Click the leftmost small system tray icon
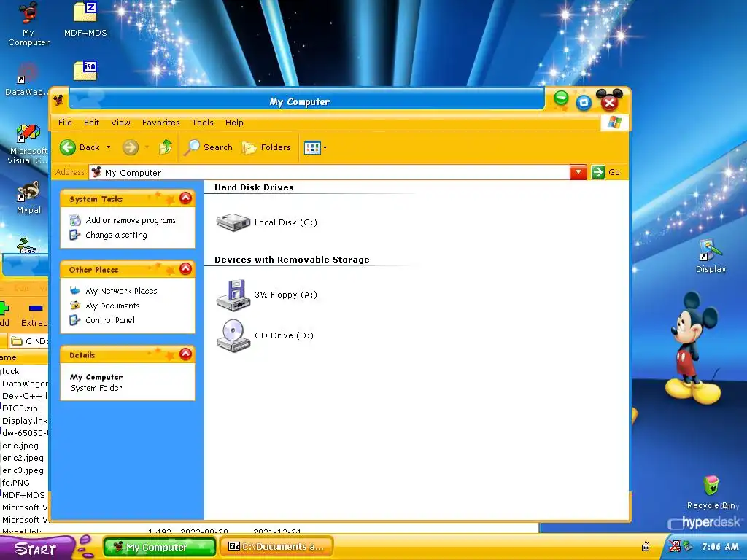The height and width of the screenshot is (560, 747). (x=646, y=546)
